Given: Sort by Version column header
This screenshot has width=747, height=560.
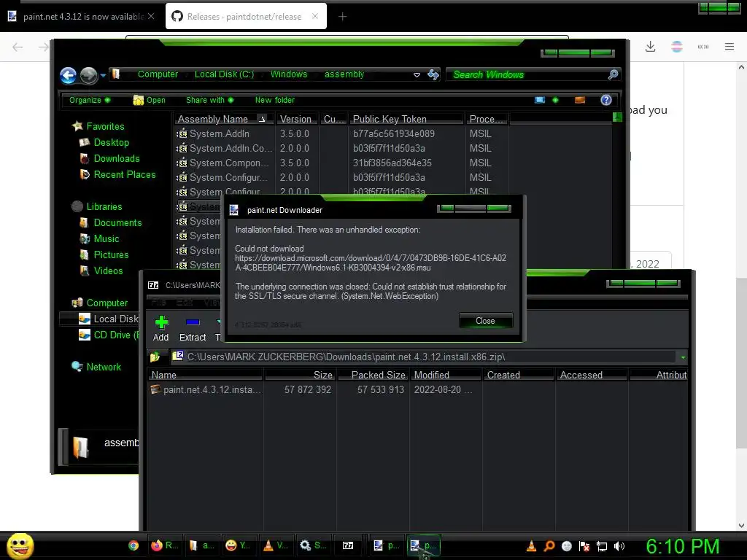Looking at the screenshot, I should click(298, 119).
